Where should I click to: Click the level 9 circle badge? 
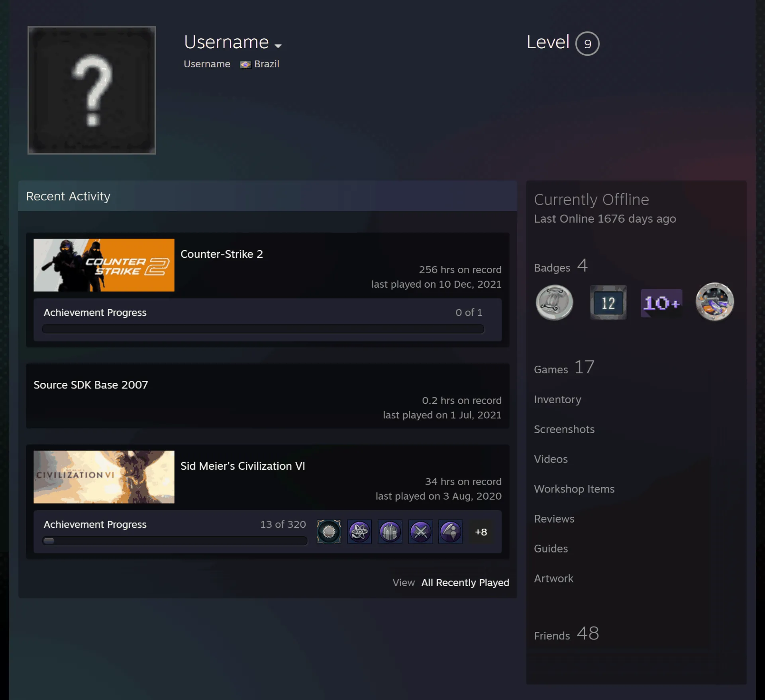click(587, 43)
